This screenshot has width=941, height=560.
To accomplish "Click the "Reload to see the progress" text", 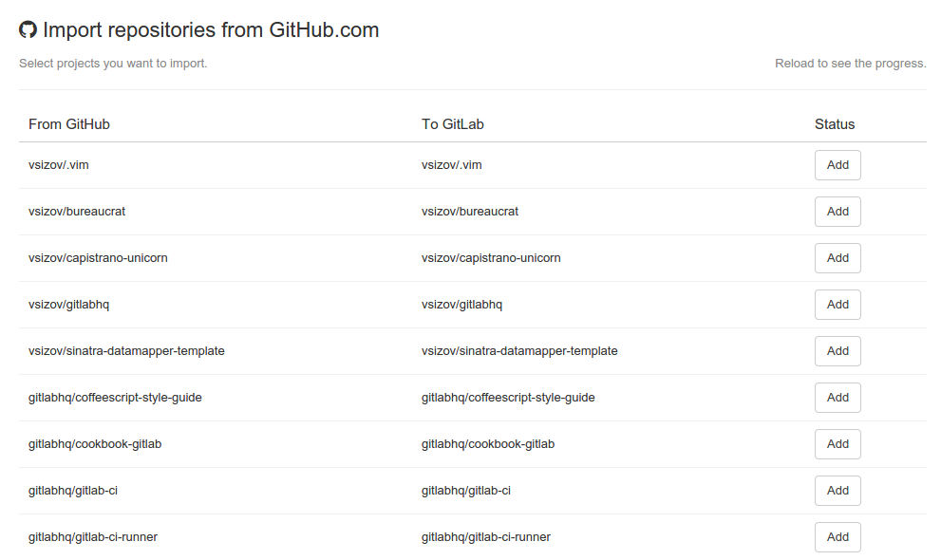I will [x=850, y=64].
